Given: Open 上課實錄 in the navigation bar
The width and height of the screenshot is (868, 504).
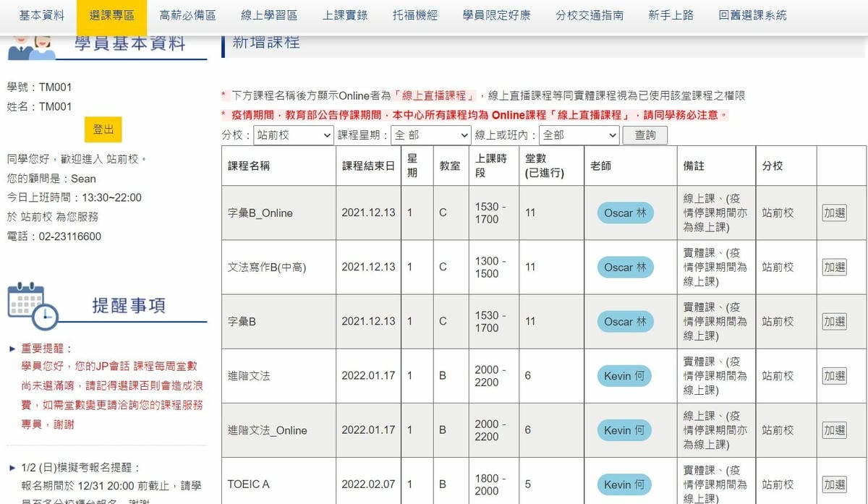Looking at the screenshot, I should pos(345,15).
